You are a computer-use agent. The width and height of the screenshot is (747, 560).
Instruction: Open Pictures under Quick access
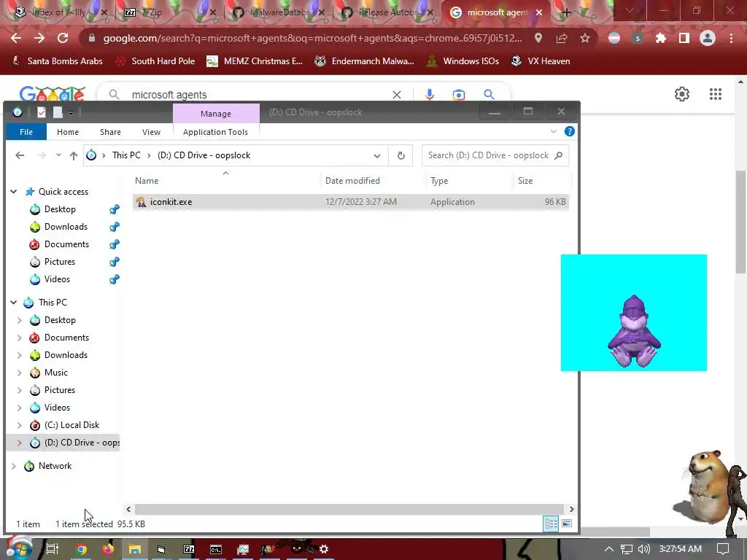tap(60, 262)
